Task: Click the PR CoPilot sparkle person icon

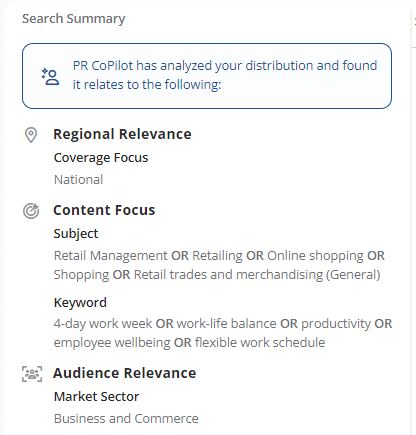Action: 50,77
